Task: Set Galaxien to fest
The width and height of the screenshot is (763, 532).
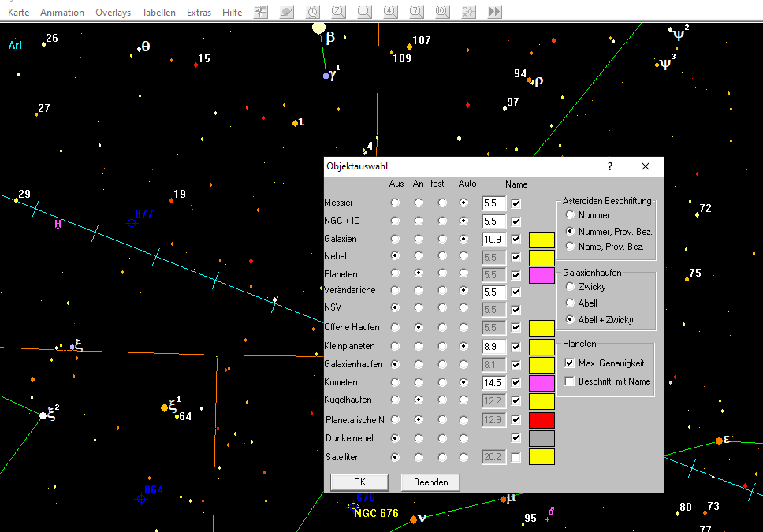Action: point(442,239)
